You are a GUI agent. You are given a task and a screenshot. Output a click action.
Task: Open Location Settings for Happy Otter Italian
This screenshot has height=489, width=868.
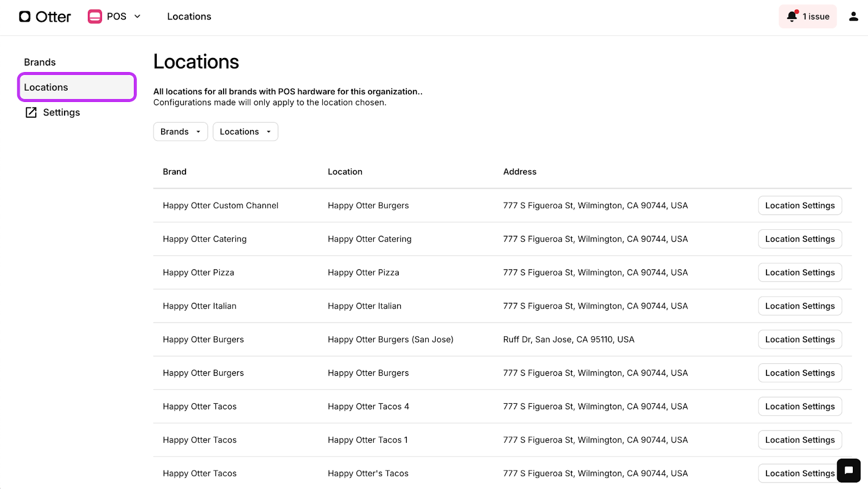click(800, 306)
